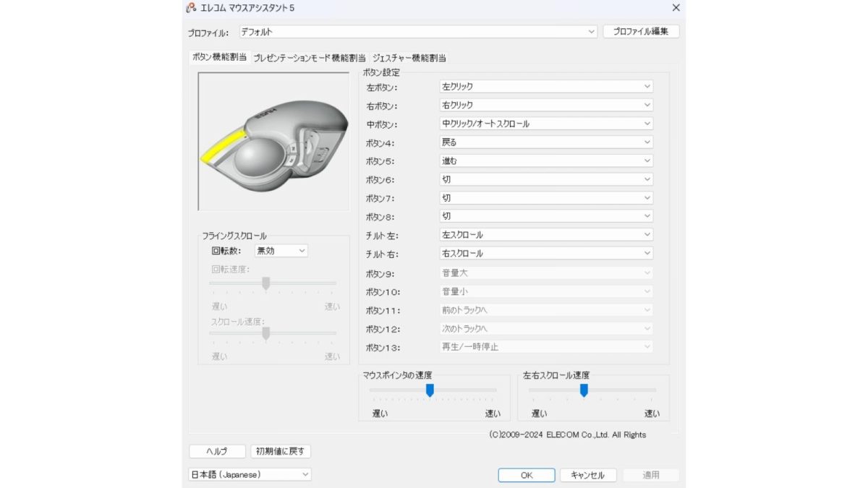Image resolution: width=868 pixels, height=488 pixels.
Task: Open the ボタン4 dropdown set to 戻る
Action: (x=546, y=142)
